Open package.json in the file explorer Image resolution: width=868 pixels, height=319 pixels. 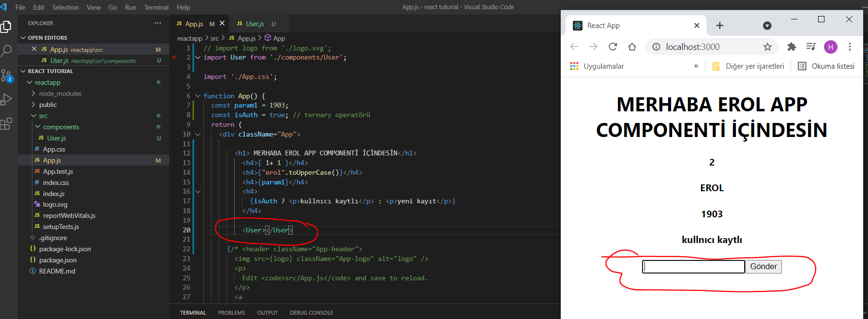point(58,260)
